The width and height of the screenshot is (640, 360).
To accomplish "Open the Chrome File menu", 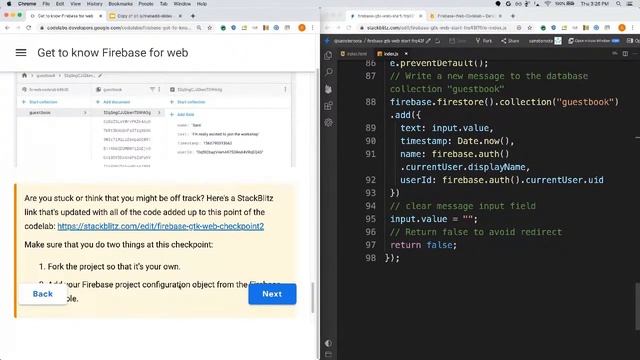I will pos(46,4).
